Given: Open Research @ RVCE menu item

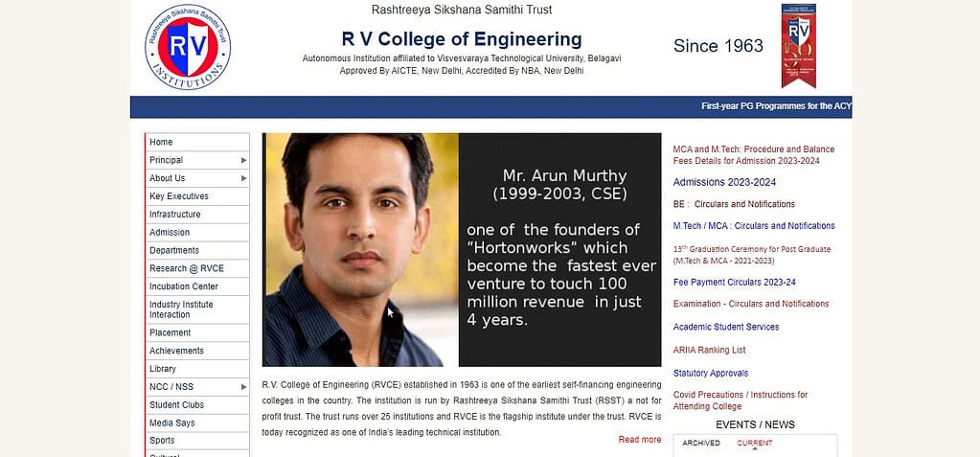Looking at the screenshot, I should tap(197, 269).
